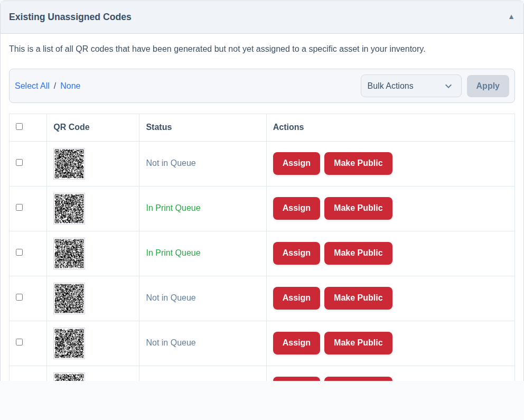The height and width of the screenshot is (420, 524).
Task: Click the Existing Unassigned Codes heading
Action: click(70, 17)
